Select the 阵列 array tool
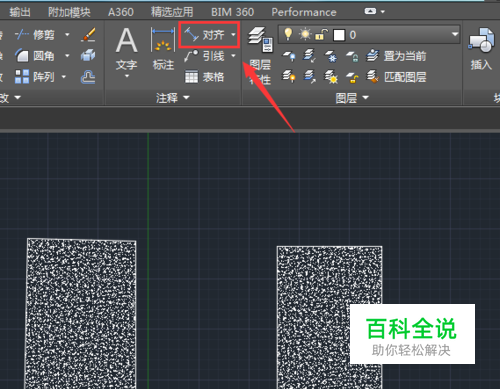 (35, 77)
